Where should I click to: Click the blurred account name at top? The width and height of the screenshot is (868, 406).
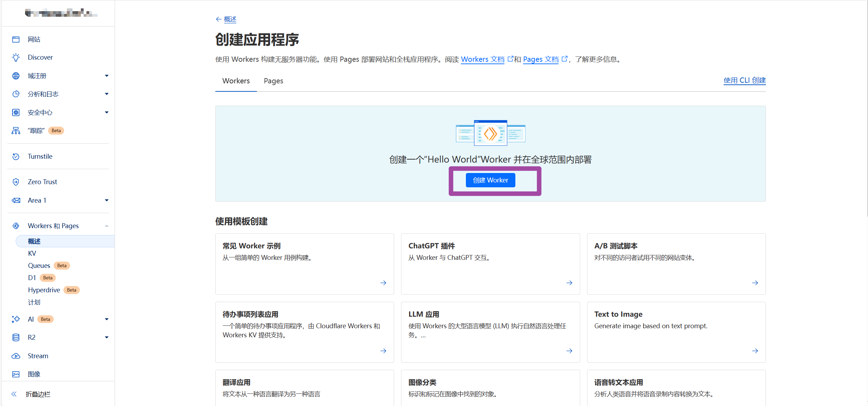[x=61, y=13]
